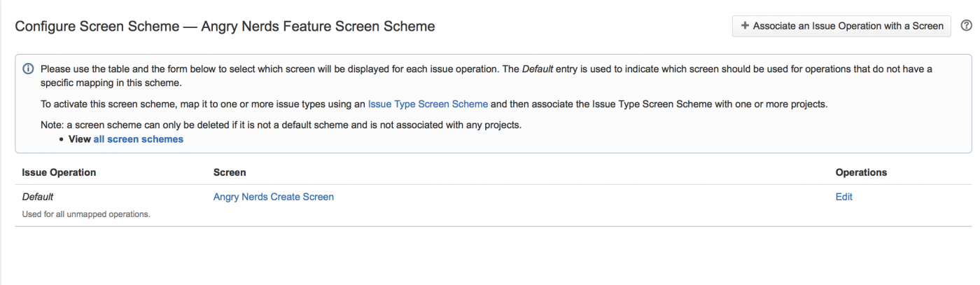Click 'Angry Nerds Feature Screen Scheme' in the title
The height and width of the screenshot is (285, 980).
point(318,27)
